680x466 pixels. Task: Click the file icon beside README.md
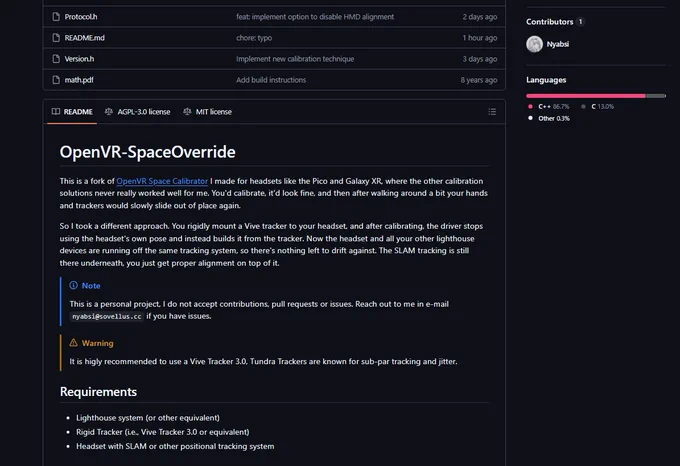coord(56,38)
